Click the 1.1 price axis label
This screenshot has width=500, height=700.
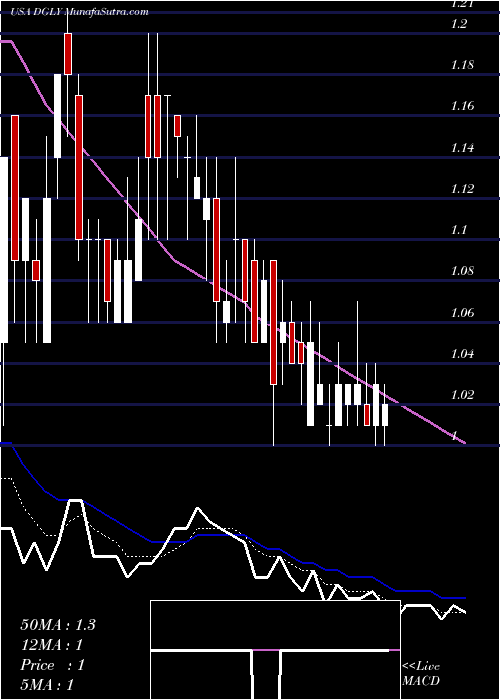(x=459, y=230)
